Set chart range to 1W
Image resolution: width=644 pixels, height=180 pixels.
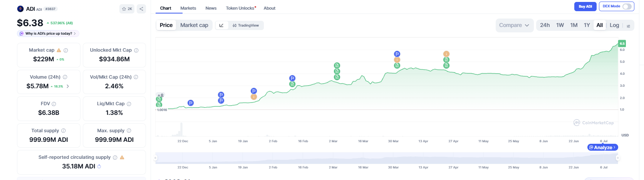pyautogui.click(x=560, y=25)
